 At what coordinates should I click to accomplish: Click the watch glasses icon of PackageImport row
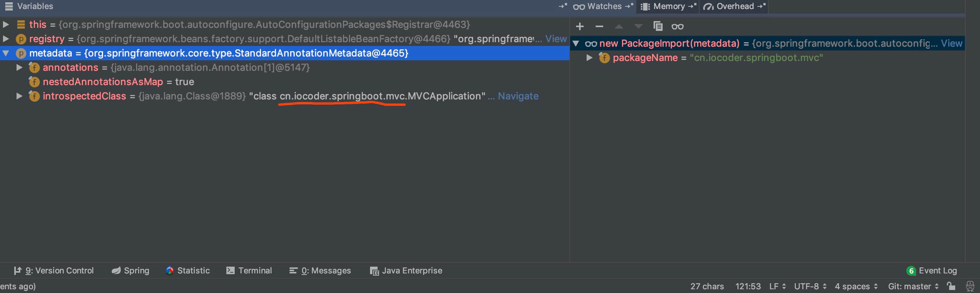click(x=591, y=44)
